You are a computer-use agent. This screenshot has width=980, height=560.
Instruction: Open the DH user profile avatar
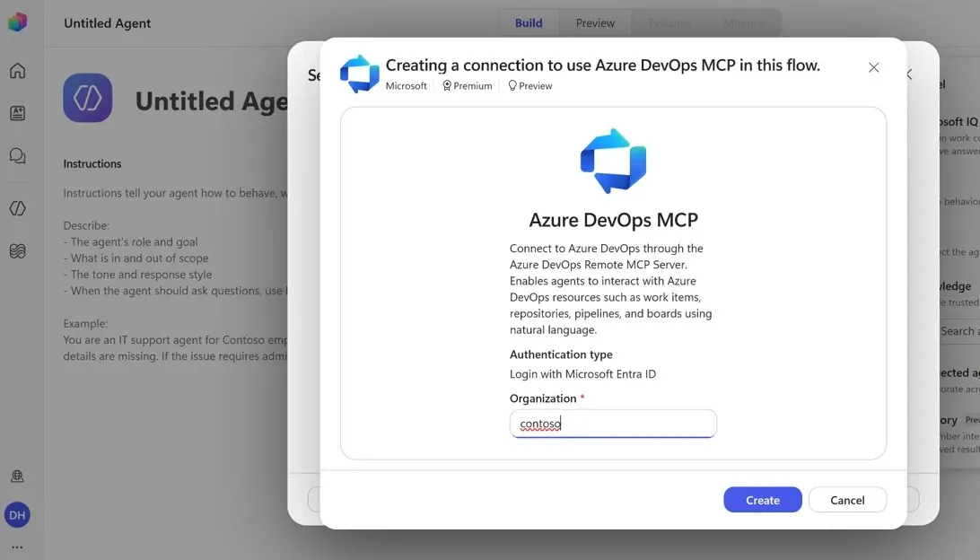coord(18,515)
